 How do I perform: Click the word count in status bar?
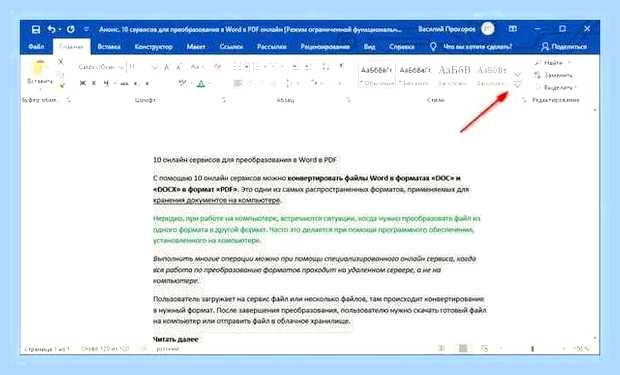pos(105,349)
